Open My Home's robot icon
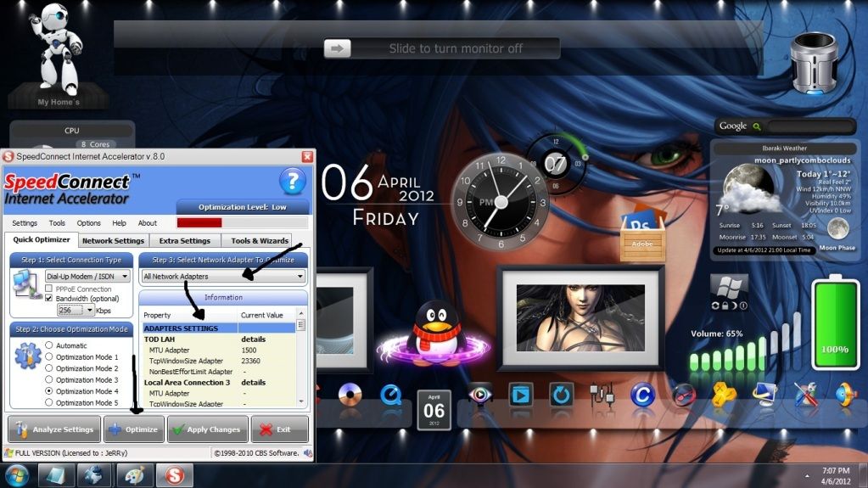This screenshot has width=868, height=488. click(59, 53)
